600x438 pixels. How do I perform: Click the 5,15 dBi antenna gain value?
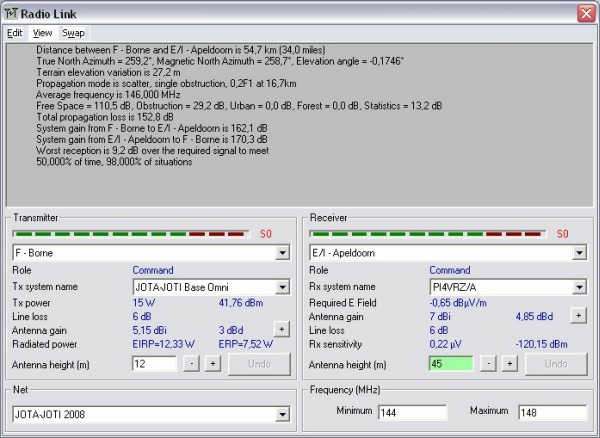[150, 330]
